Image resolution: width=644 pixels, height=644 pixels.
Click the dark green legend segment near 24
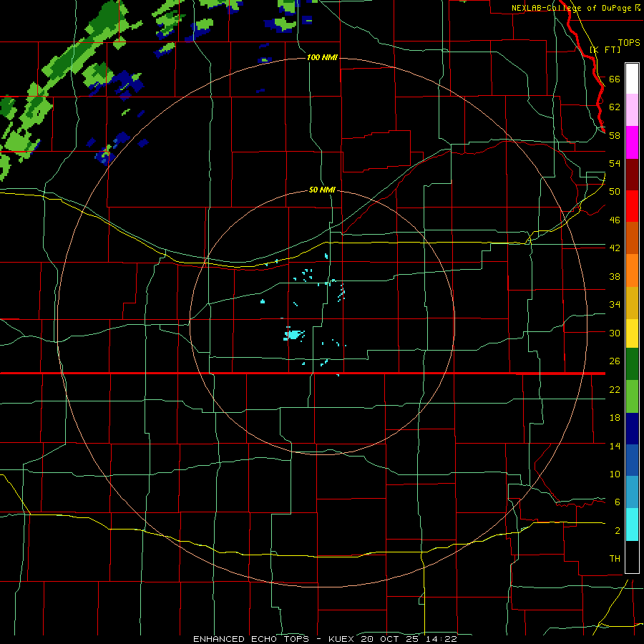[x=632, y=364]
